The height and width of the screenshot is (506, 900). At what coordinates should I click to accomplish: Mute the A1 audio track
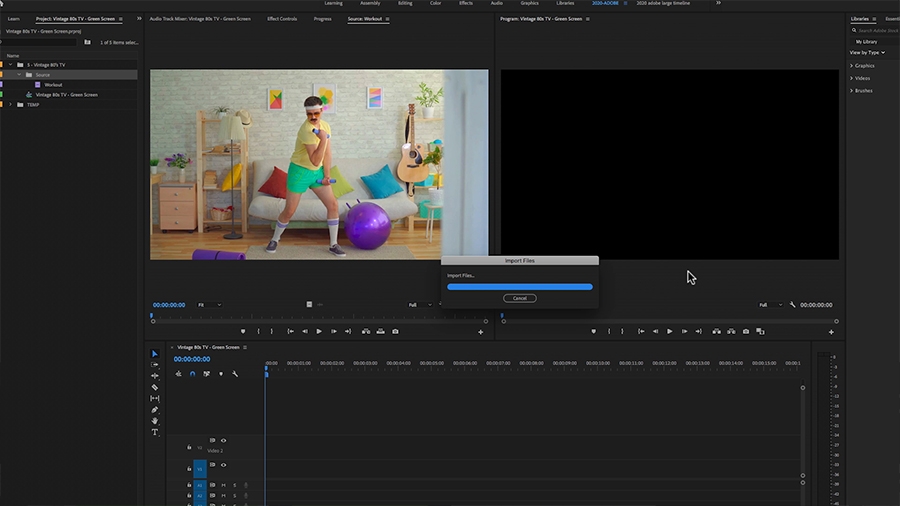click(223, 485)
